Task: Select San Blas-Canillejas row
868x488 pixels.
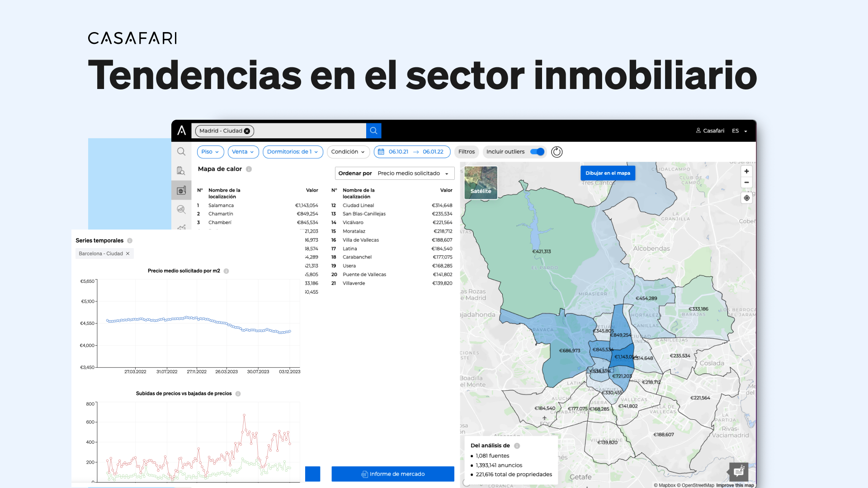Action: pyautogui.click(x=392, y=214)
